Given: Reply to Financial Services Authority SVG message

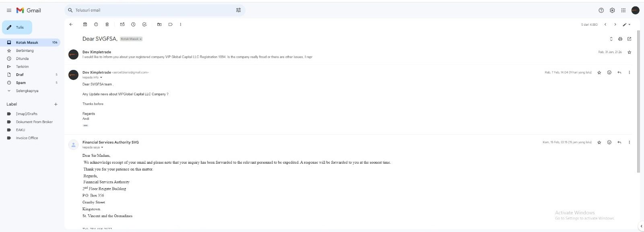Looking at the screenshot, I should pyautogui.click(x=619, y=142).
